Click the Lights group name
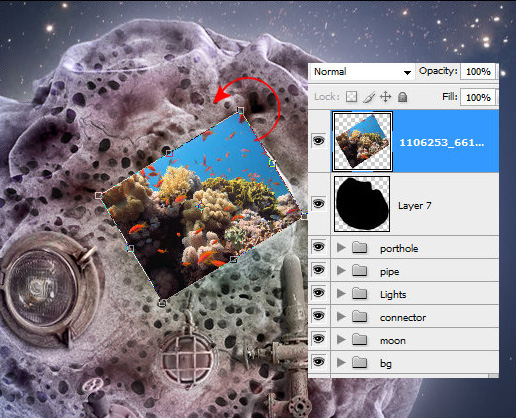Viewport: 516px width, 418px height. tap(393, 295)
